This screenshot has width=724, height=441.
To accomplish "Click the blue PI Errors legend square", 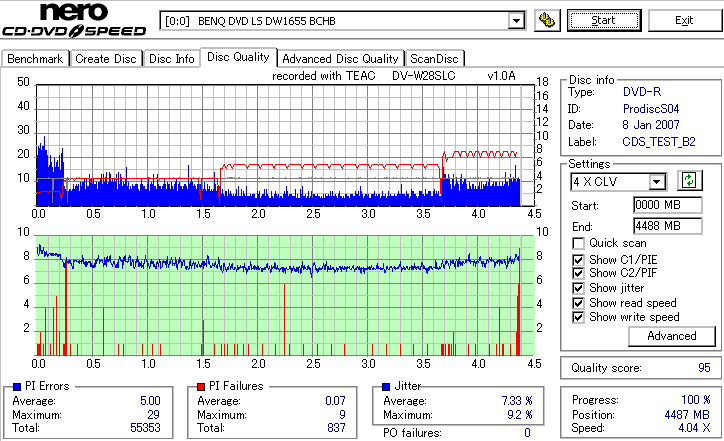I will tap(17, 387).
